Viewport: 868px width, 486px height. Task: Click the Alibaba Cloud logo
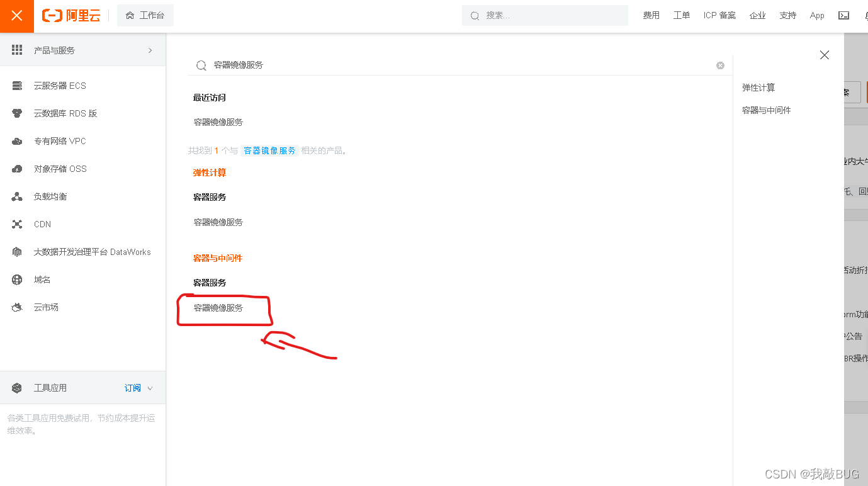(71, 16)
